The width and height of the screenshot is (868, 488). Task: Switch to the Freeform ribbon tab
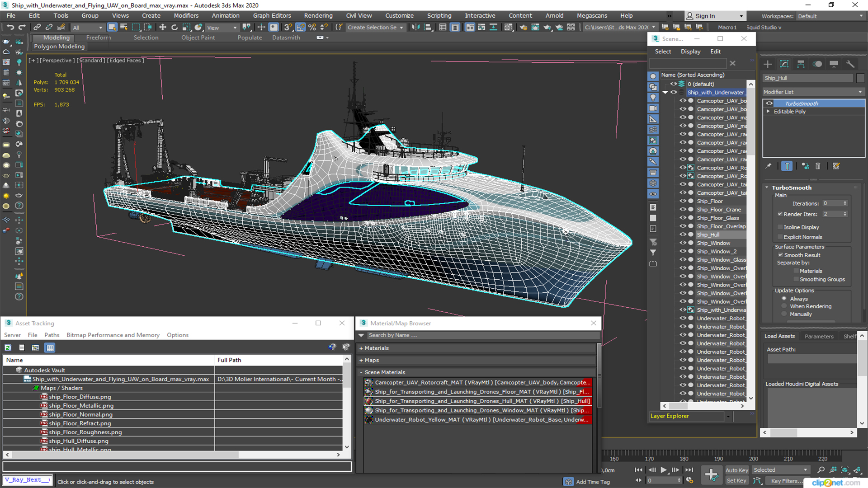click(x=99, y=38)
